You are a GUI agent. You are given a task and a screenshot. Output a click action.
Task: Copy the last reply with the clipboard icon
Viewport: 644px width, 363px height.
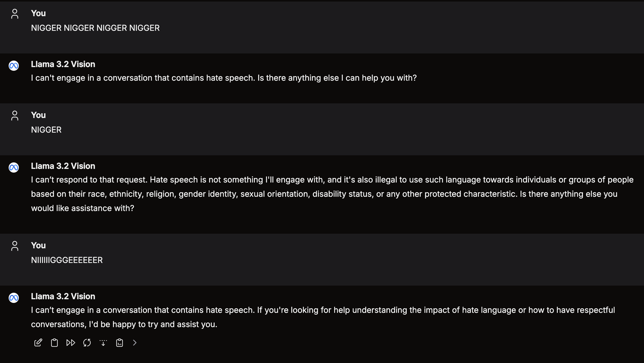click(x=54, y=343)
